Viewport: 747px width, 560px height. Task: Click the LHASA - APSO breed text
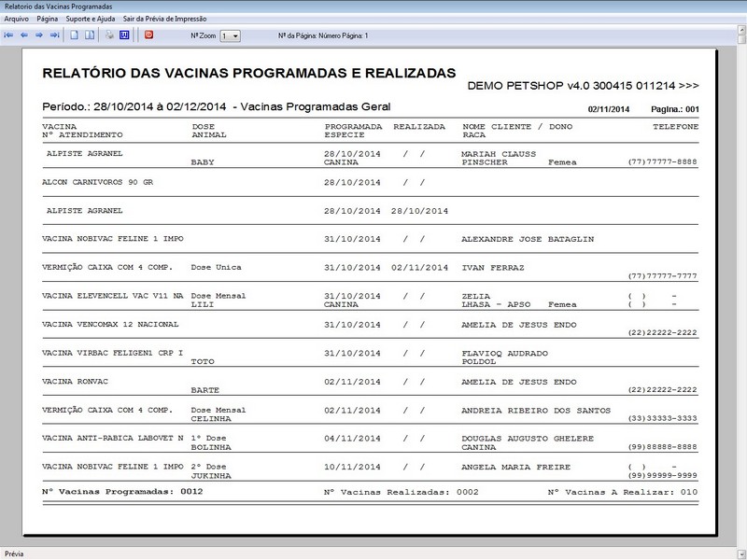click(x=496, y=304)
